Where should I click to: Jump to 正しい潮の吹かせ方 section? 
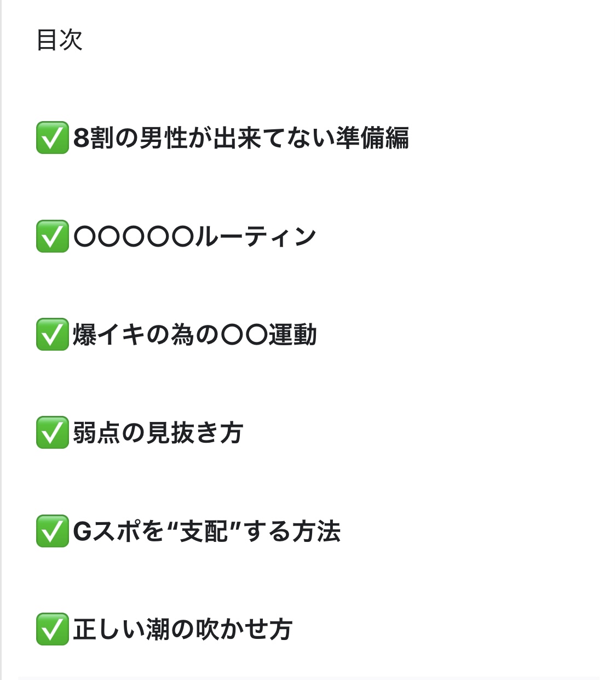tap(182, 629)
